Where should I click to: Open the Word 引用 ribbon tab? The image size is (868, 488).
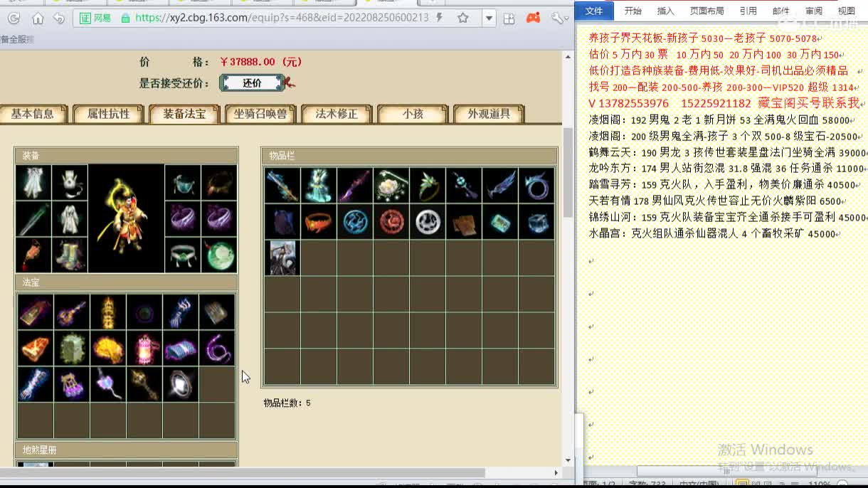(748, 11)
